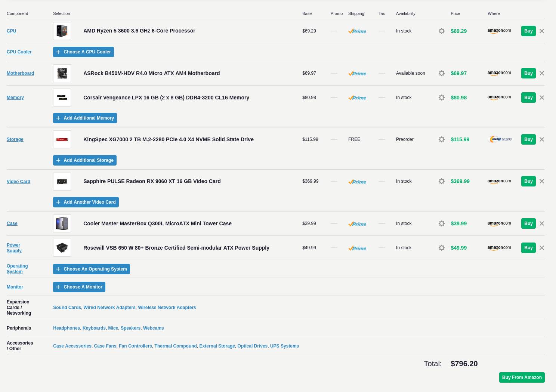Remove the Rosewill VSB power supply
This screenshot has width=556, height=392.
tap(542, 248)
